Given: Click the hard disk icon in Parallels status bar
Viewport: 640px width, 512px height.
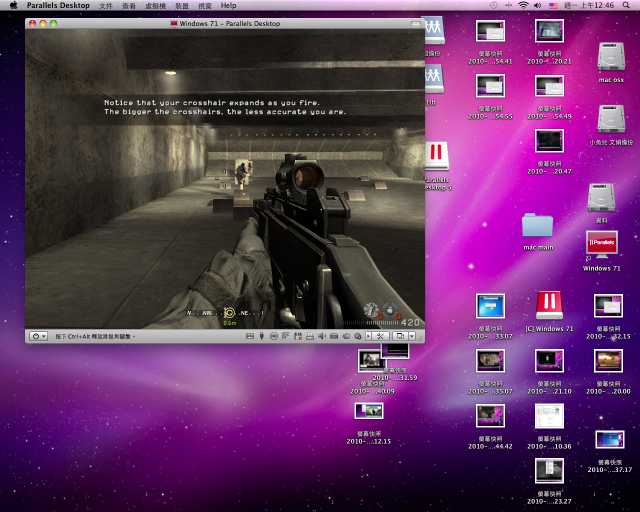Looking at the screenshot, I should 334,336.
